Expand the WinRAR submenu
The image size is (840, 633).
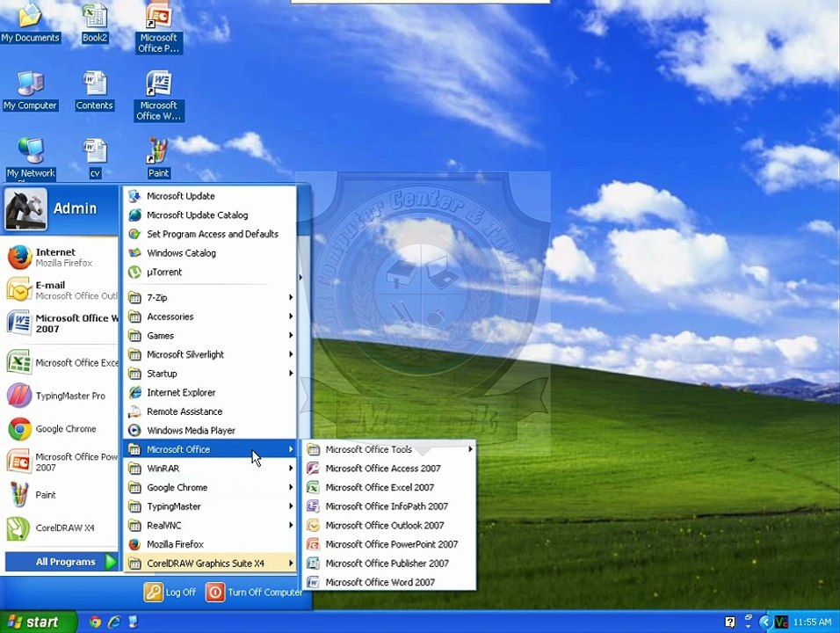point(210,469)
